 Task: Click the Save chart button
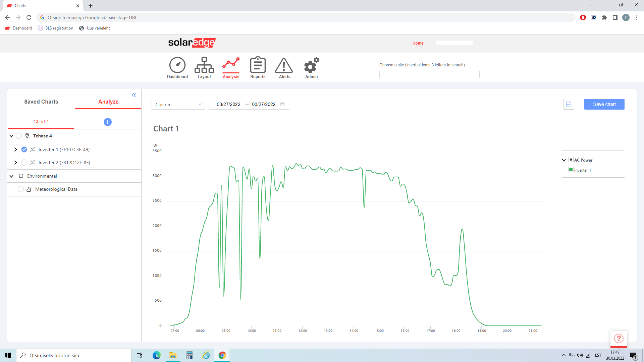pos(604,104)
